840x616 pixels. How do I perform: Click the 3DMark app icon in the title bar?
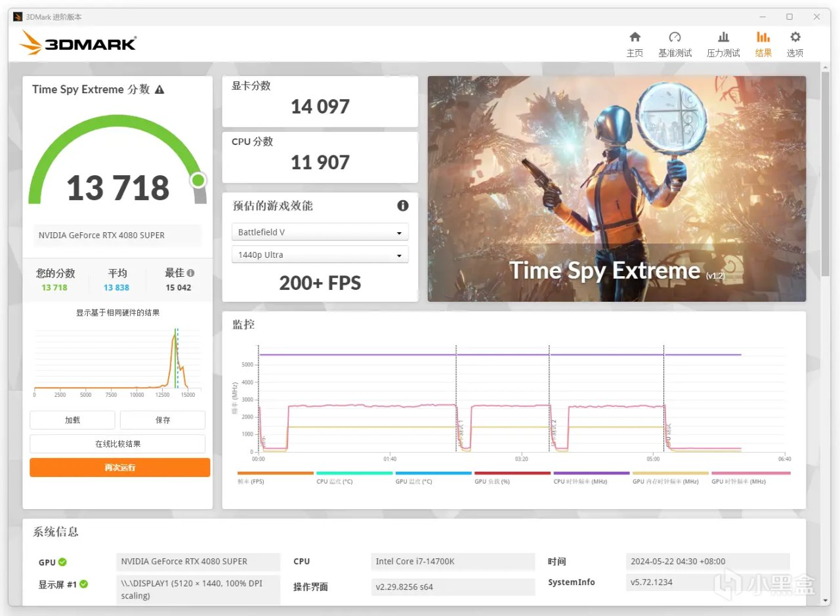click(x=18, y=16)
